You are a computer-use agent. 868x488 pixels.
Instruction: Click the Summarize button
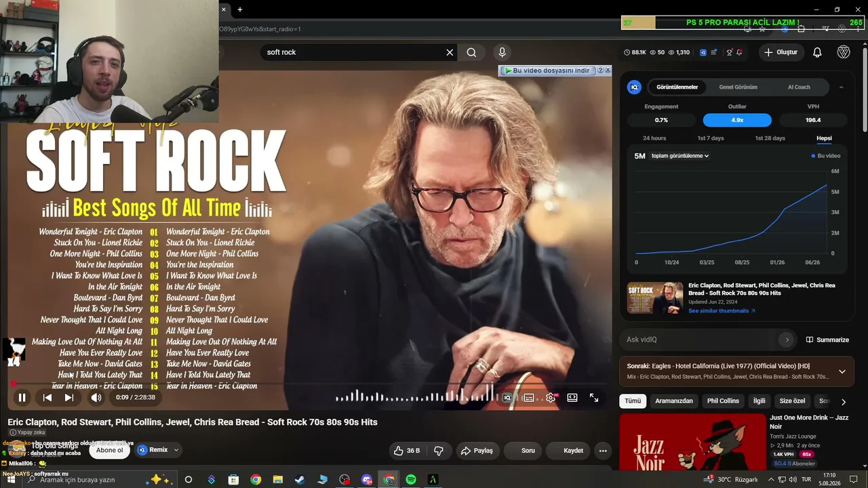pos(827,340)
